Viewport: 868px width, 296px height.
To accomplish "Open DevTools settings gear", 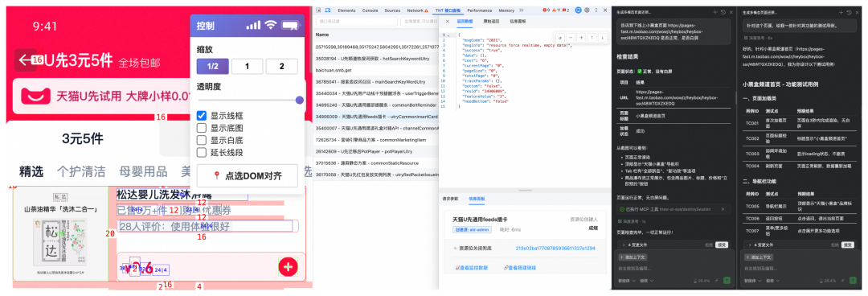I will 587,10.
